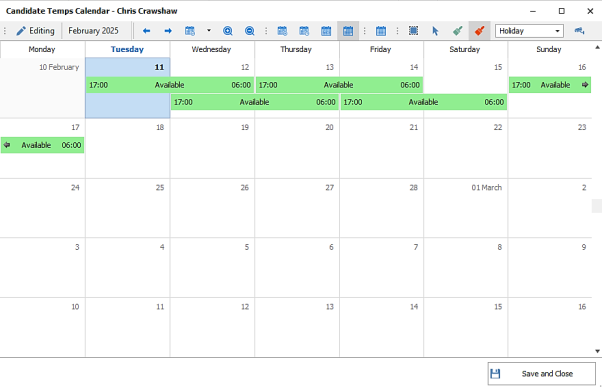Image resolution: width=602 pixels, height=388 pixels.
Task: Select the Available shift starting Tuesday 11
Action: click(170, 85)
